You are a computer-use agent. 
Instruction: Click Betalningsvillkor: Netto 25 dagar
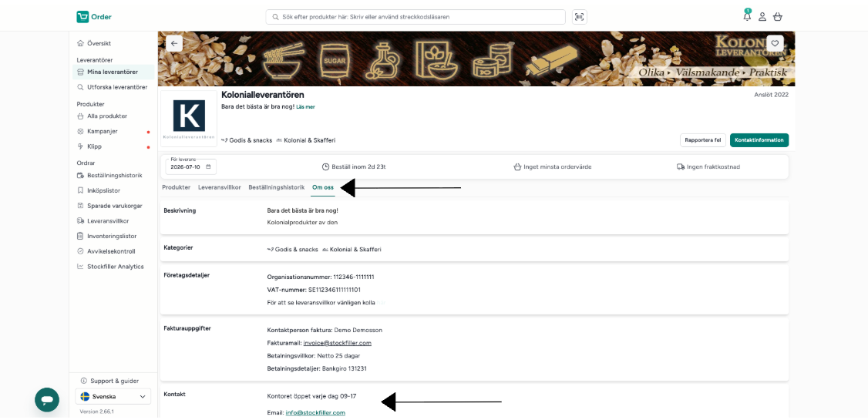point(313,356)
